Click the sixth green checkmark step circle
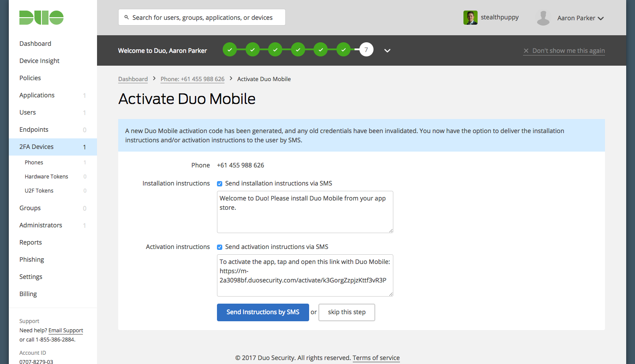 (344, 50)
